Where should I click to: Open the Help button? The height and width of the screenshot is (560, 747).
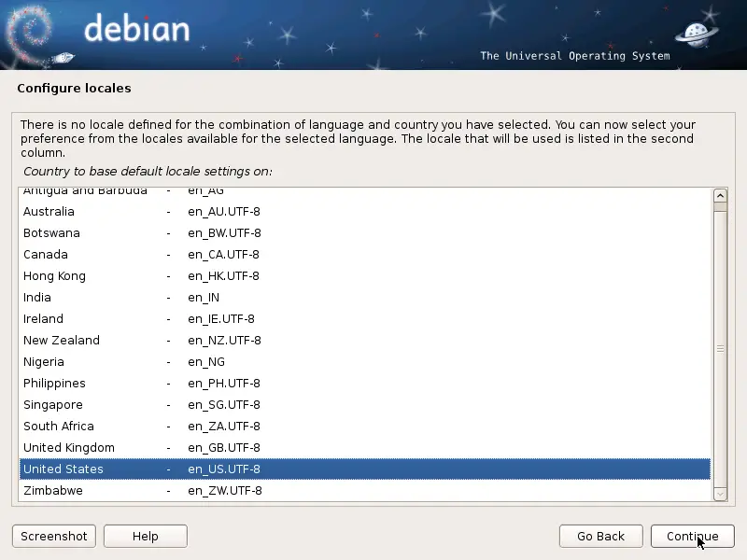tap(146, 536)
